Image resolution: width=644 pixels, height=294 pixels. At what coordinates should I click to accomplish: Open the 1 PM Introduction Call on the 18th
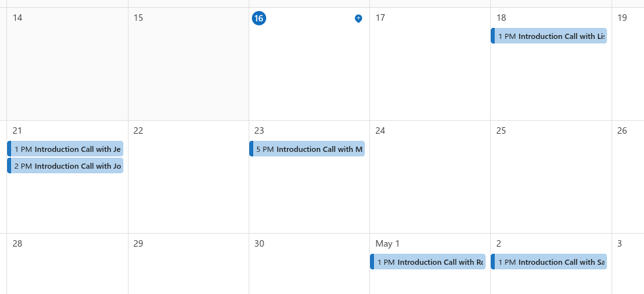coord(549,36)
